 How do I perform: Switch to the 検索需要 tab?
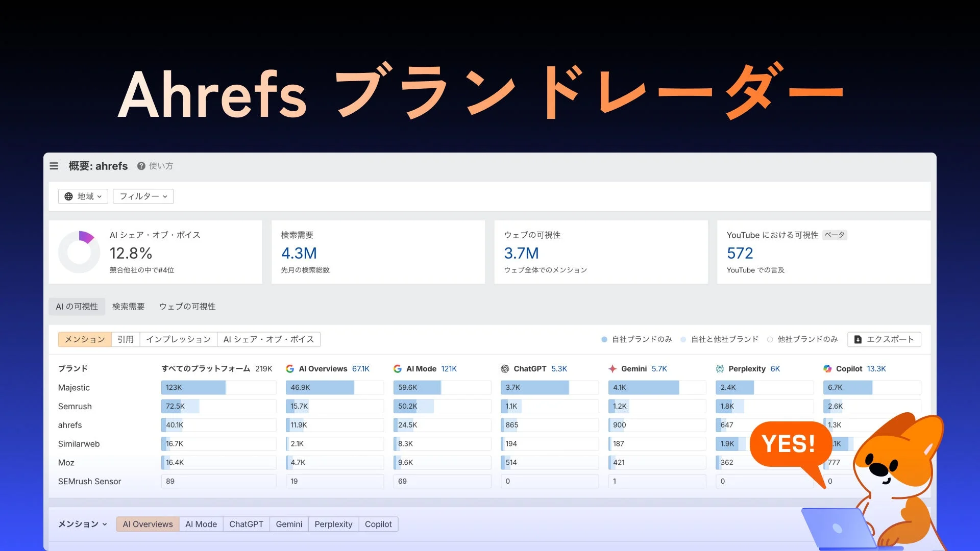coord(128,306)
